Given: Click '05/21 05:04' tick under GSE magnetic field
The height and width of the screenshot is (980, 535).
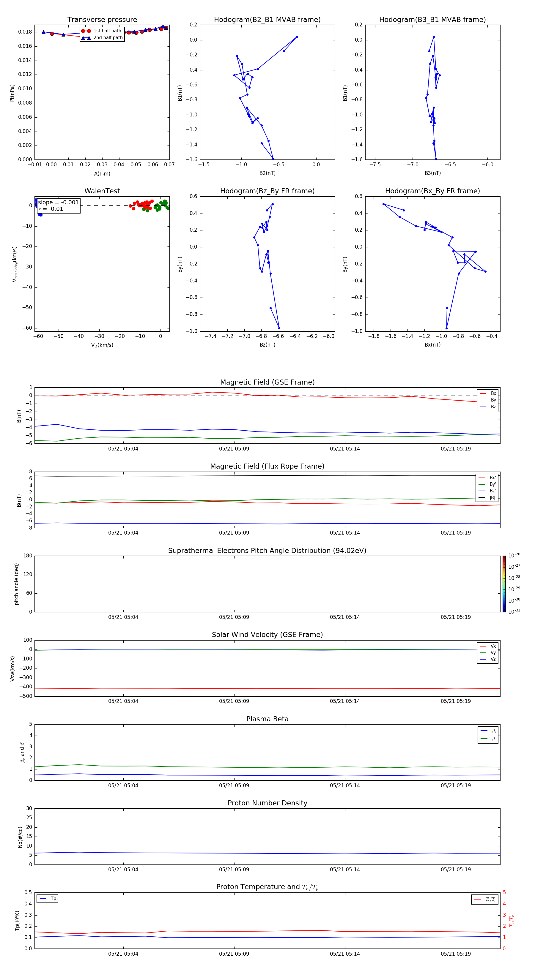Looking at the screenshot, I should (x=123, y=449).
